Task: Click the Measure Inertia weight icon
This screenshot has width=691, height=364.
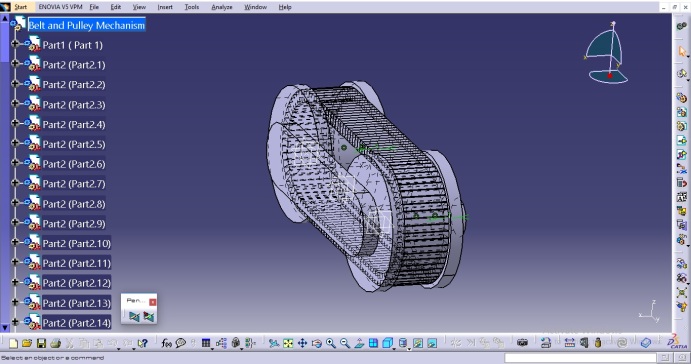Action: (598, 343)
